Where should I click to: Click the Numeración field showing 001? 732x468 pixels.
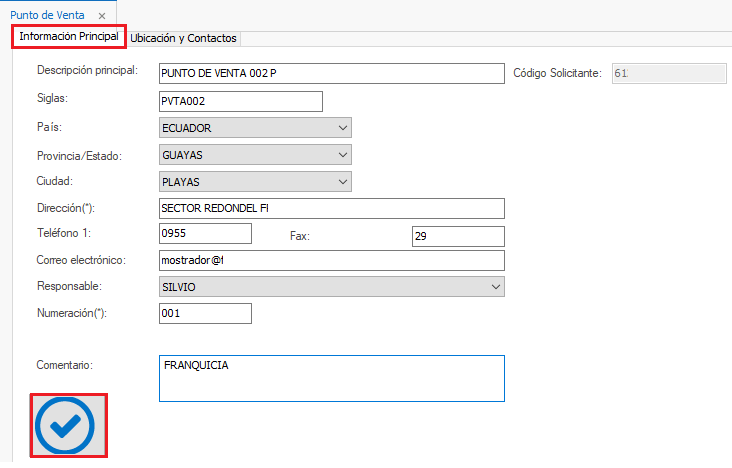(x=205, y=314)
